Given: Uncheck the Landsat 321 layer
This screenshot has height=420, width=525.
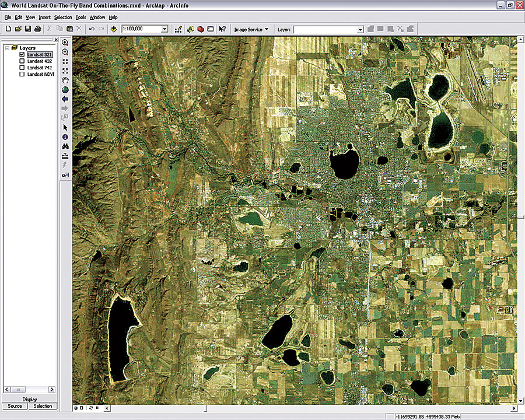Looking at the screenshot, I should pyautogui.click(x=22, y=54).
